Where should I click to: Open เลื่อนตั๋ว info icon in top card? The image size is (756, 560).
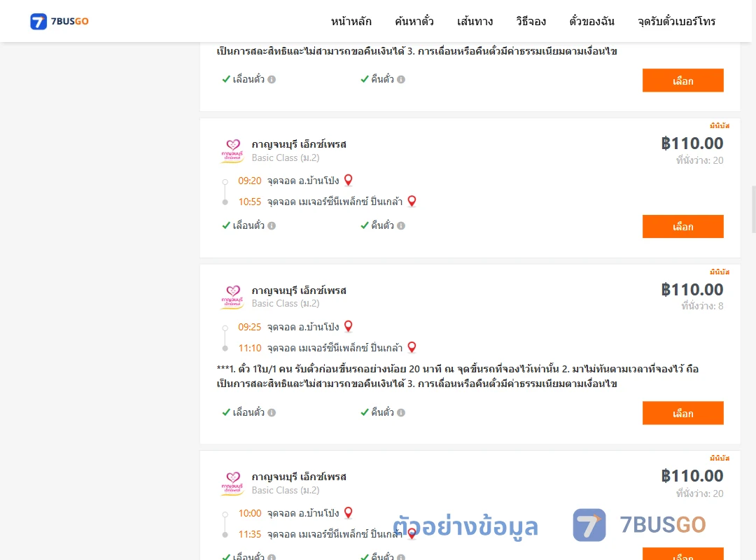pyautogui.click(x=272, y=80)
